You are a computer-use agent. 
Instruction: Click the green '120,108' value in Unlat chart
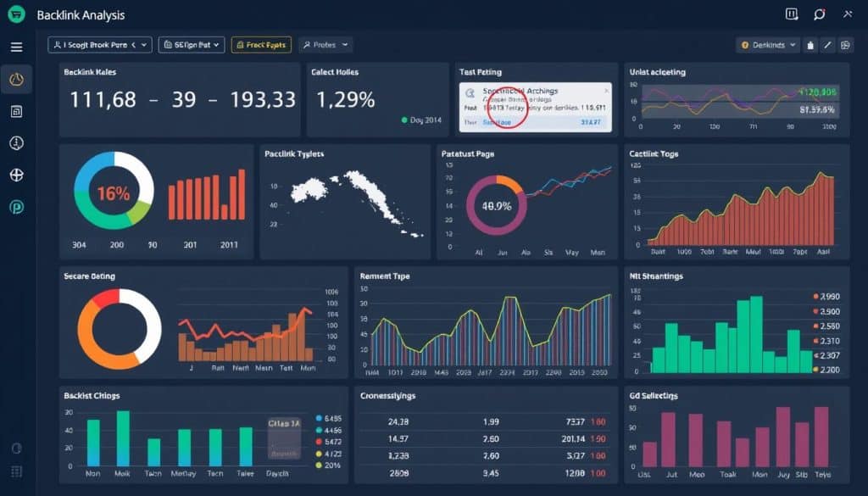(817, 92)
